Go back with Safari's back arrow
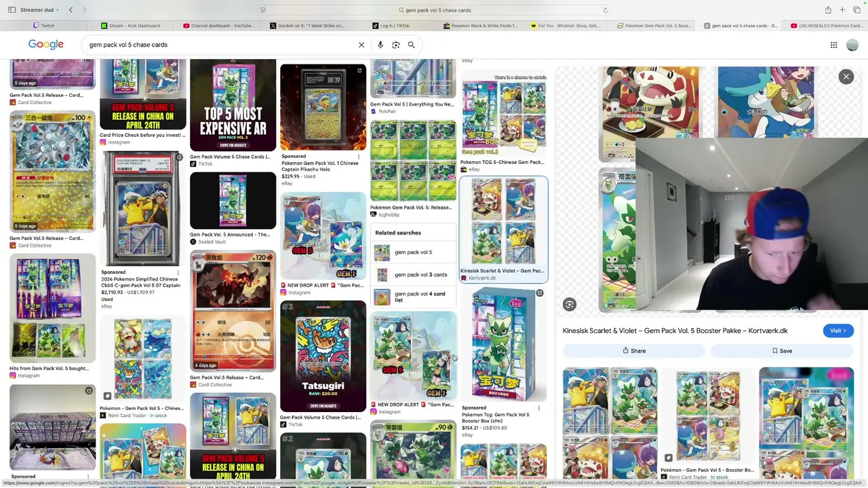The width and height of the screenshot is (868, 488). tap(71, 10)
